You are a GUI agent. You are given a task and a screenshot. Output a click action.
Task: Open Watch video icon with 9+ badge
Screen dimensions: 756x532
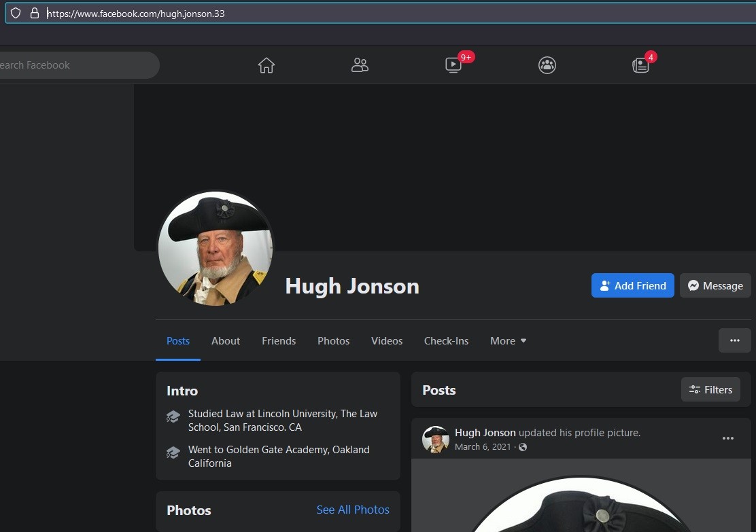(453, 65)
